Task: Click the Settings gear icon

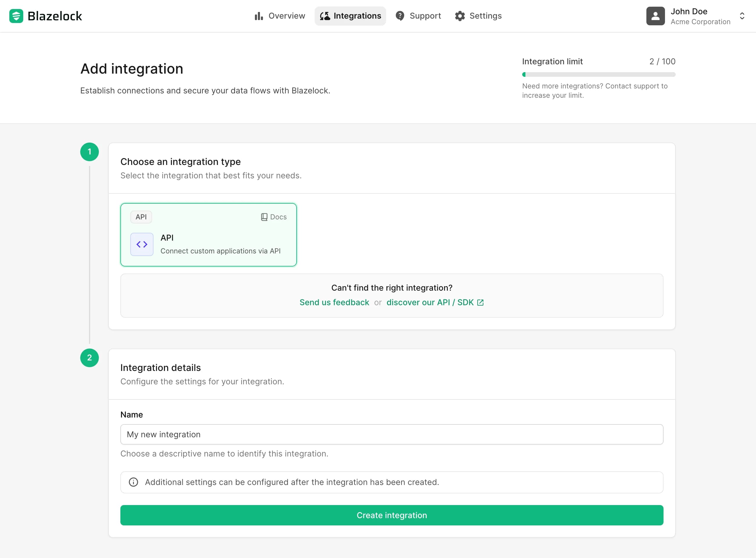Action: click(460, 16)
